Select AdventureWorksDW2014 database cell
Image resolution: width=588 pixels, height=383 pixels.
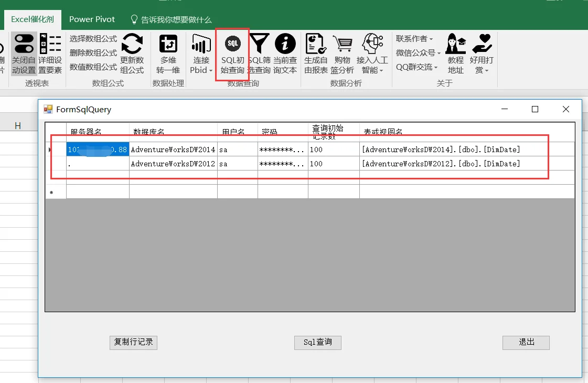click(x=173, y=150)
